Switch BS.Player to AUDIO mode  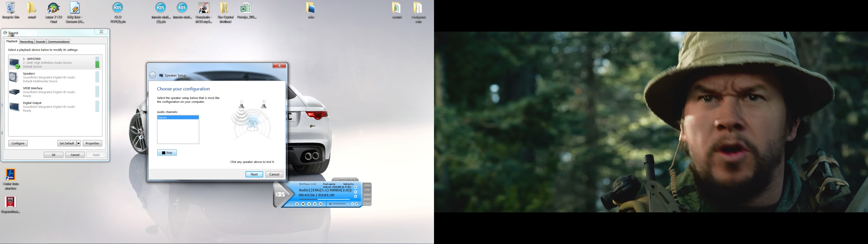(367, 195)
